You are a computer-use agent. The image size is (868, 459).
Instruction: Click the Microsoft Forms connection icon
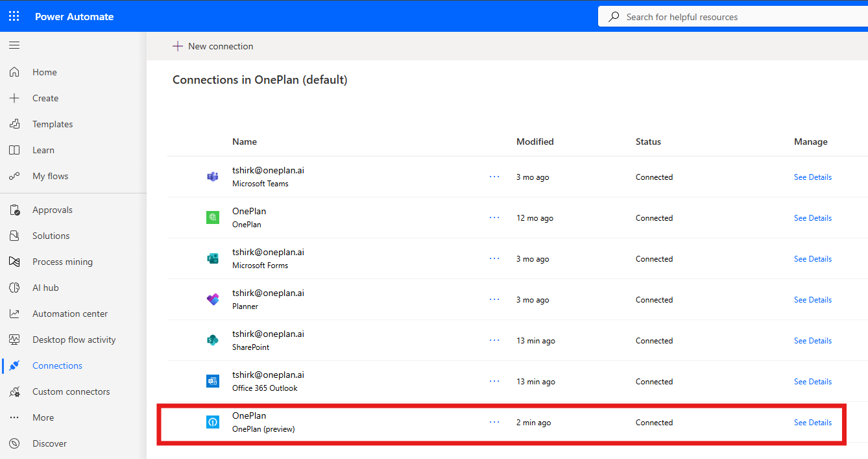[212, 258]
